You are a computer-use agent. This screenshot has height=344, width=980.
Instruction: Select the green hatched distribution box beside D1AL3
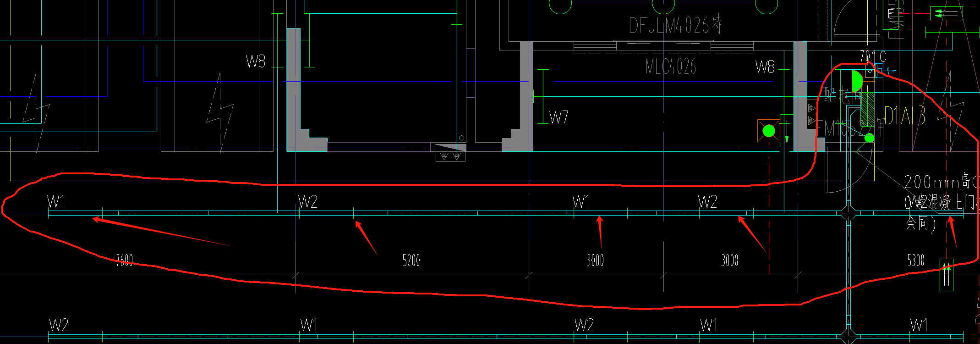(867, 109)
